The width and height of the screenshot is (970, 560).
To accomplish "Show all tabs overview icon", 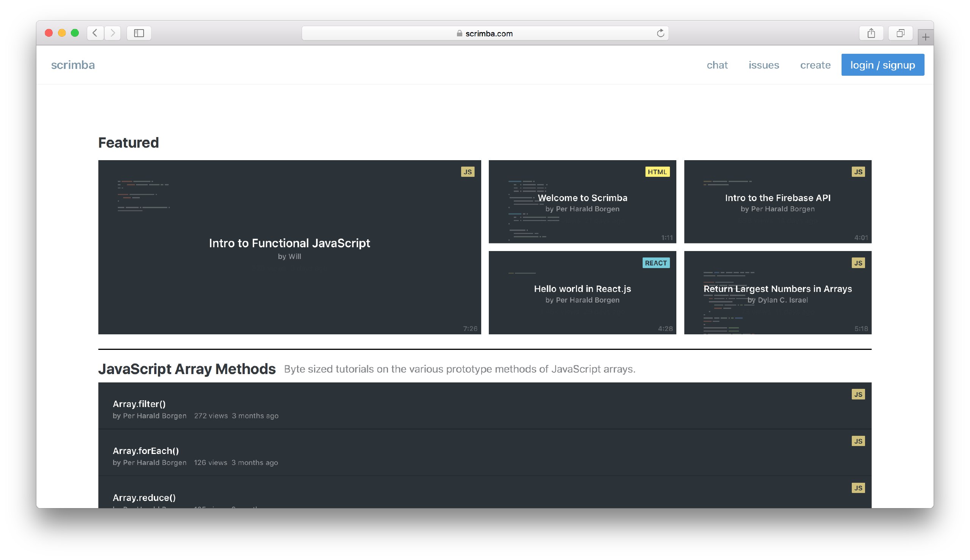I will 900,33.
